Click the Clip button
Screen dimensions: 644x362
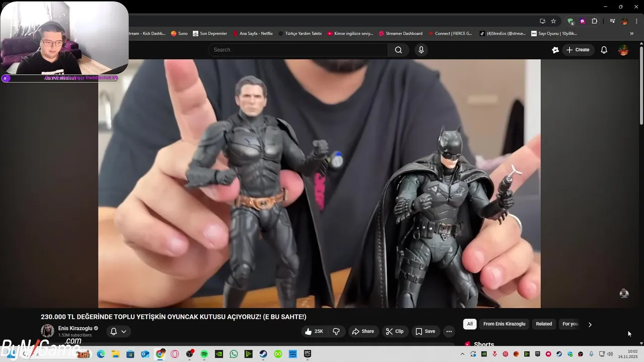click(x=394, y=331)
